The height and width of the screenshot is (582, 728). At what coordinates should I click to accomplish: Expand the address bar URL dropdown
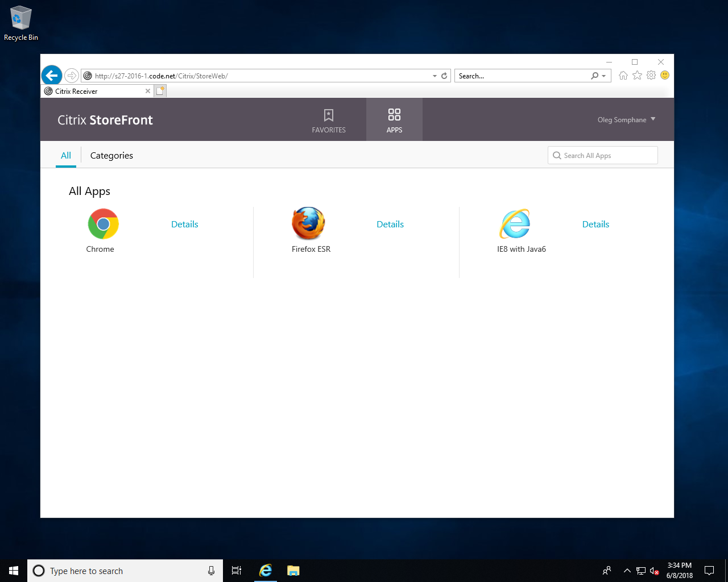[435, 75]
